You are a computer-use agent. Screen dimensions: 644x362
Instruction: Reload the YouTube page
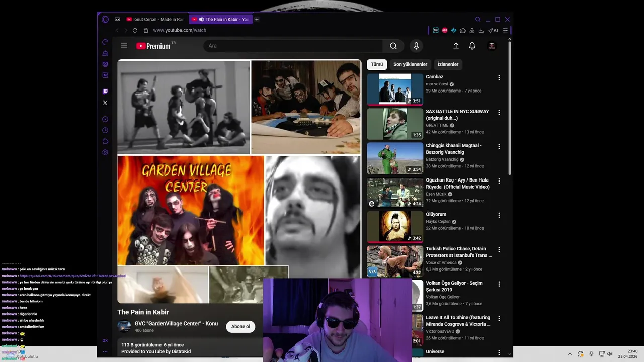click(x=135, y=30)
